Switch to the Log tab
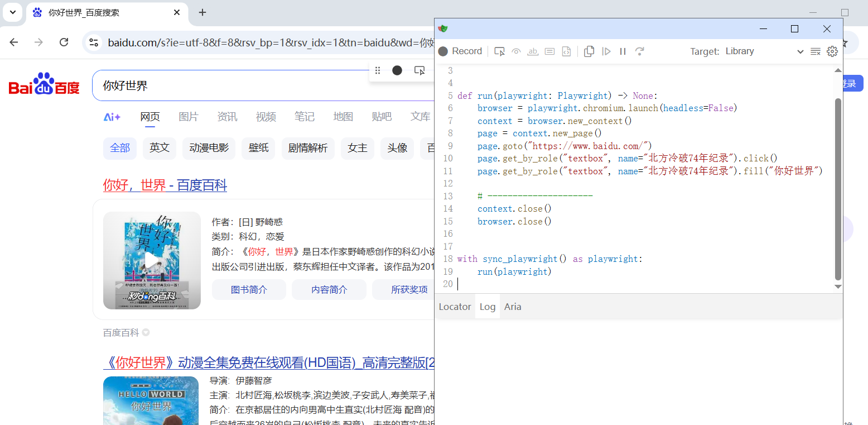 click(x=488, y=307)
